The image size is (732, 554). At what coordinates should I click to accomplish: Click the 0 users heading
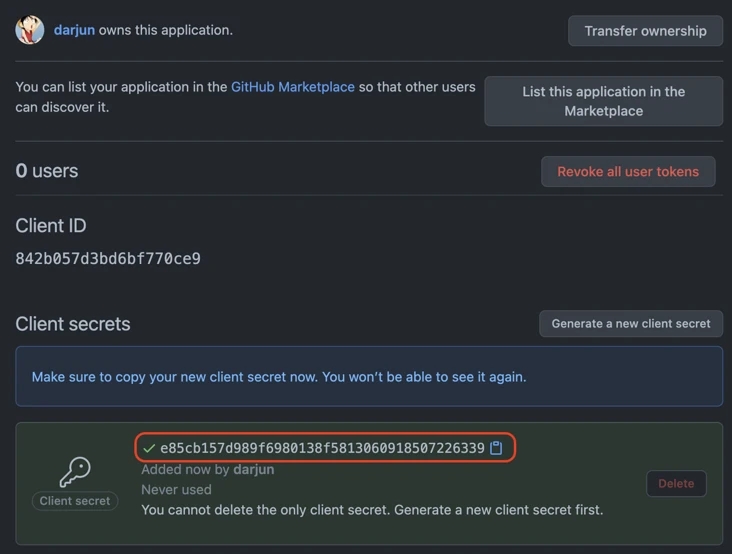pos(47,171)
